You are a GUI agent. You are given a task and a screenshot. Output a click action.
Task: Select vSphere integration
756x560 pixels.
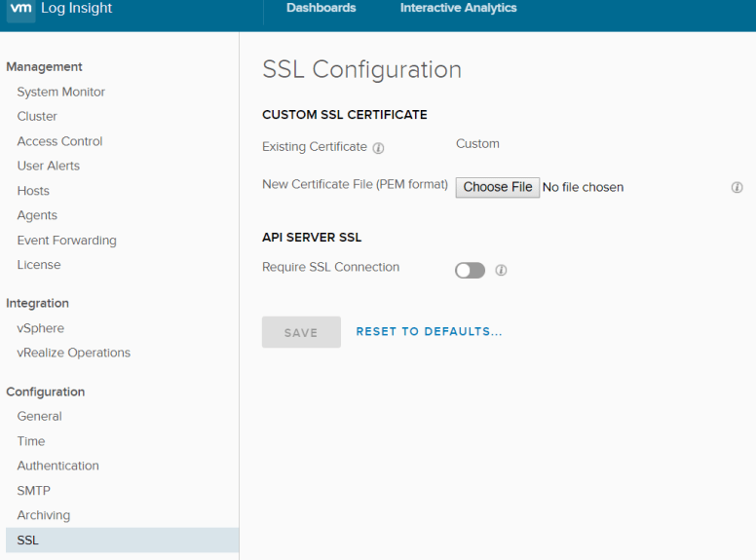tap(40, 328)
